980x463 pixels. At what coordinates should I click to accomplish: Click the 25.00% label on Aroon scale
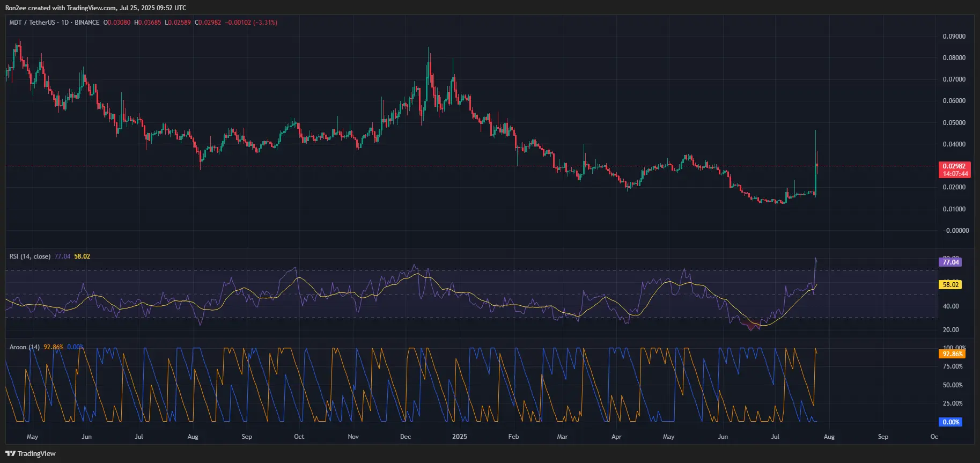coord(953,403)
